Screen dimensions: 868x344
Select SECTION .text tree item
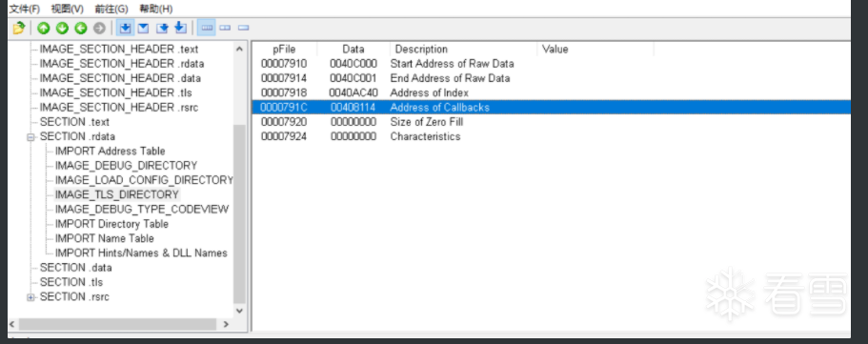tap(74, 122)
